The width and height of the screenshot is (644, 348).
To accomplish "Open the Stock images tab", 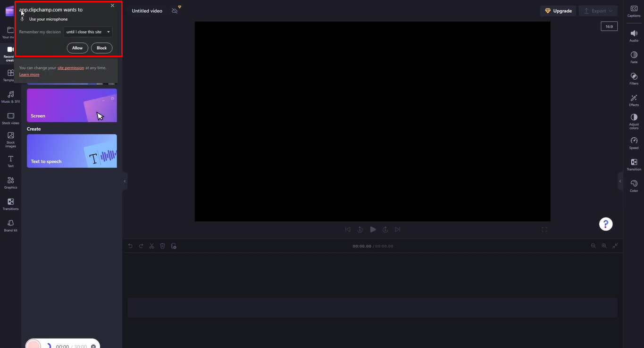I will [10, 139].
